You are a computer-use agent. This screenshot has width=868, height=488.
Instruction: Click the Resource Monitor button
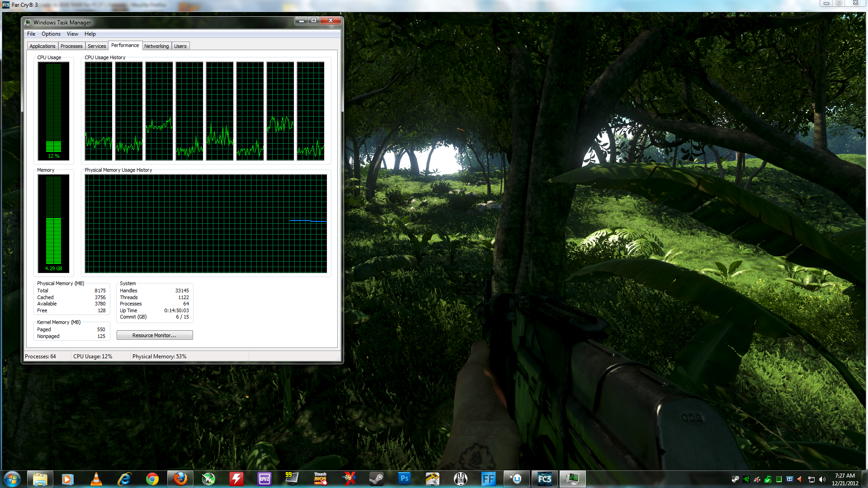click(155, 335)
